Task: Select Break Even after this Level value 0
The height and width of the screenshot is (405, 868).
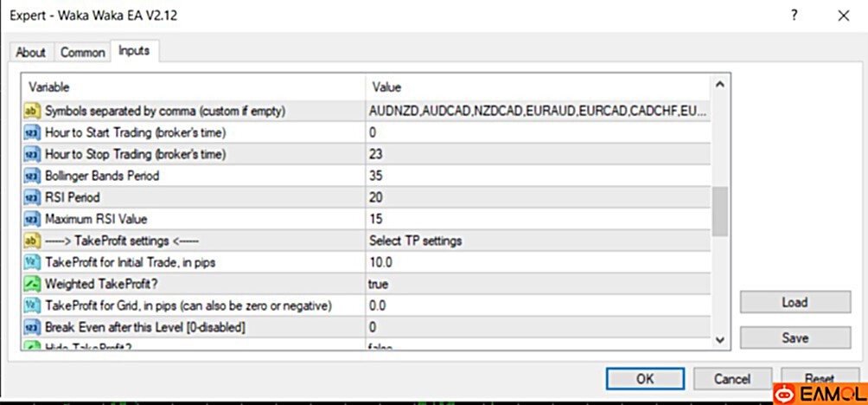Action: point(538,327)
